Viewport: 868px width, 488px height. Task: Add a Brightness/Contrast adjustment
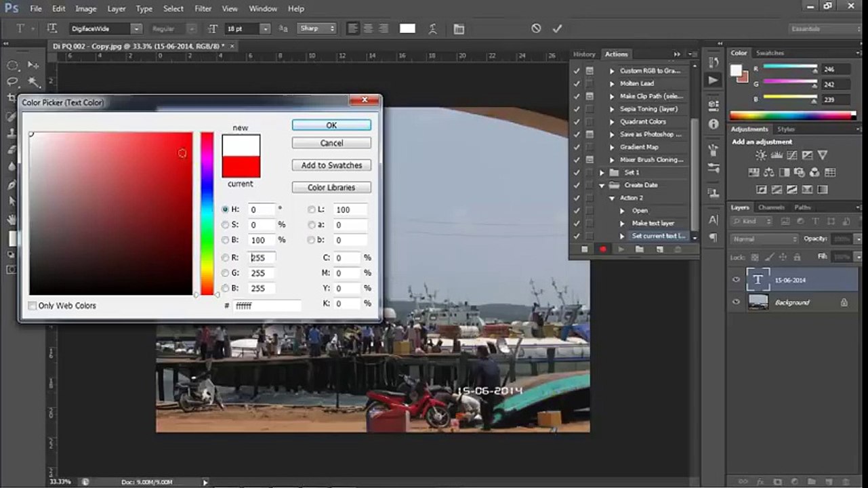[761, 155]
